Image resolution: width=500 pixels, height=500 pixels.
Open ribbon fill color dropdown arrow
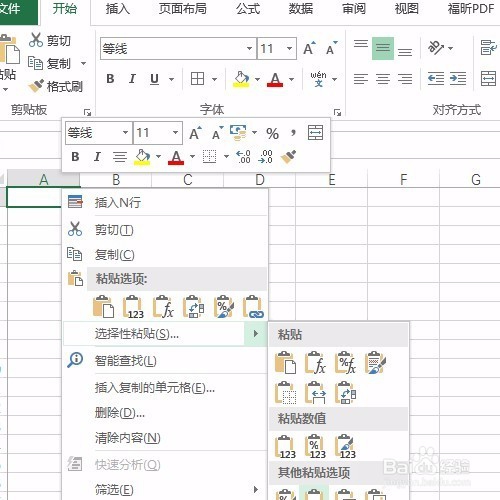[x=257, y=79]
